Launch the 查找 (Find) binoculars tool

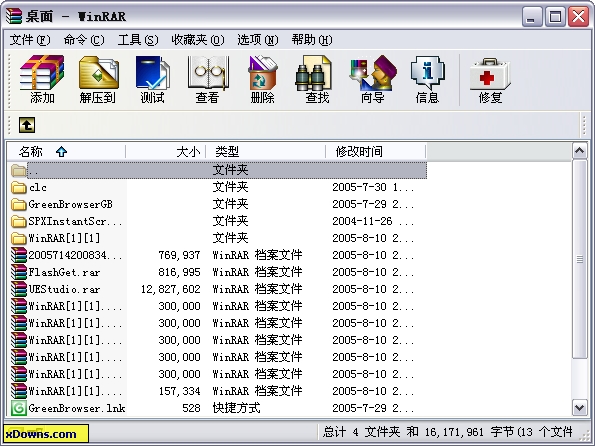click(317, 79)
